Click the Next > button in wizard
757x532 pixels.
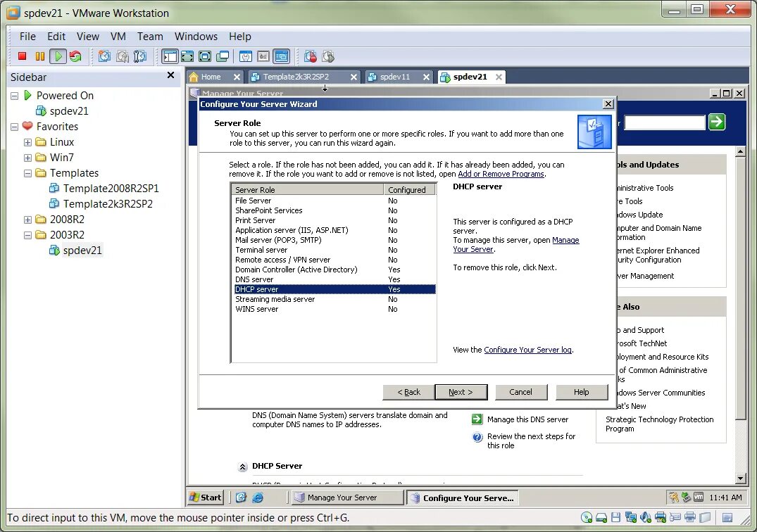click(x=461, y=392)
